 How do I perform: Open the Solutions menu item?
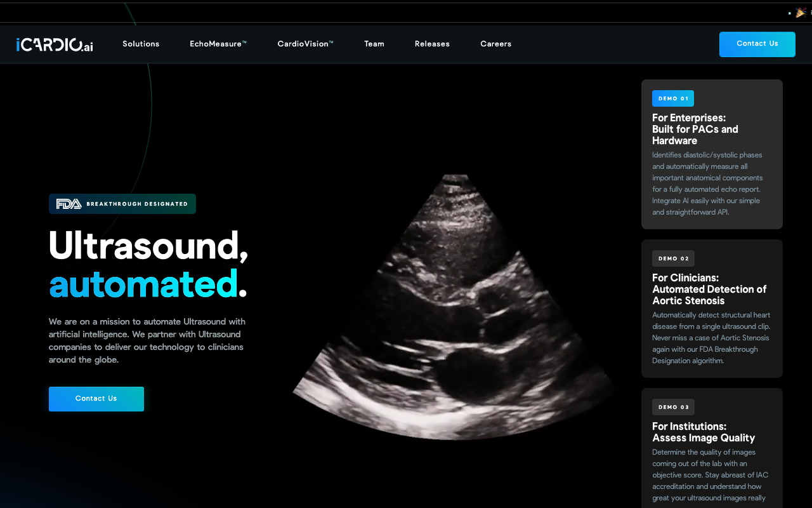(x=141, y=44)
